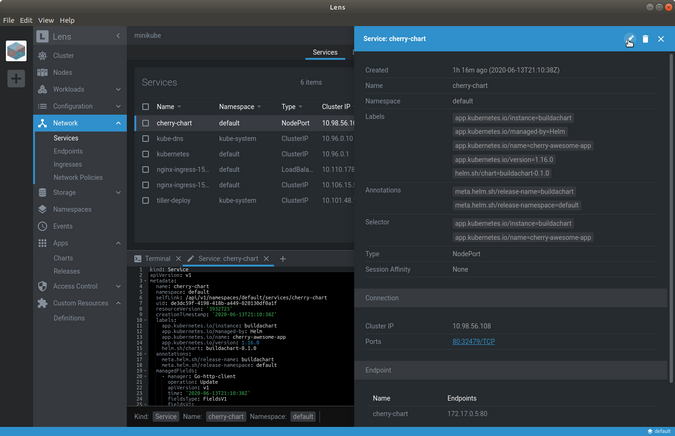Toggle the select-all checkbox in table header
The width and height of the screenshot is (675, 436).
coord(145,107)
